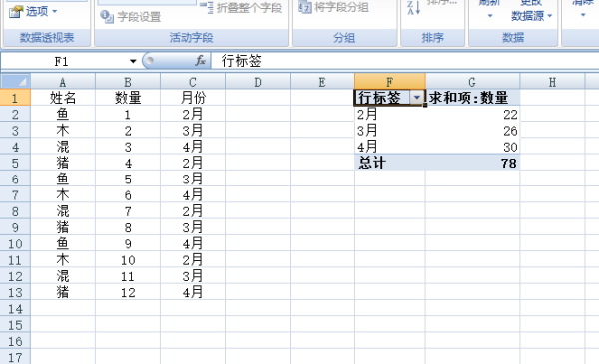
Task: Open the 行标签 filter dropdown in pivot table
Action: pos(416,98)
